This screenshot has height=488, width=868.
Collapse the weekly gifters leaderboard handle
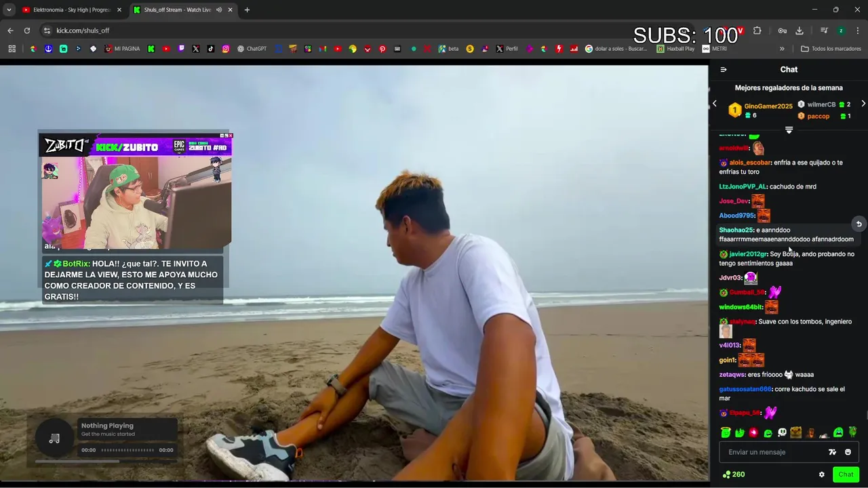[789, 130]
